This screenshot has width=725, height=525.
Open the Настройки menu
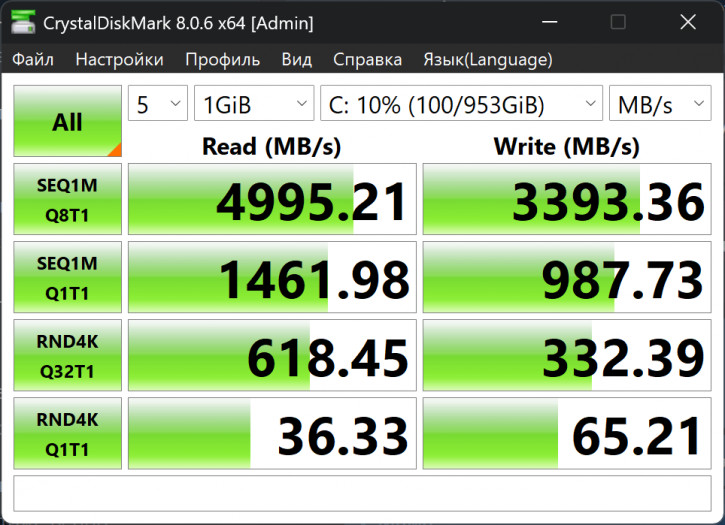pyautogui.click(x=119, y=60)
